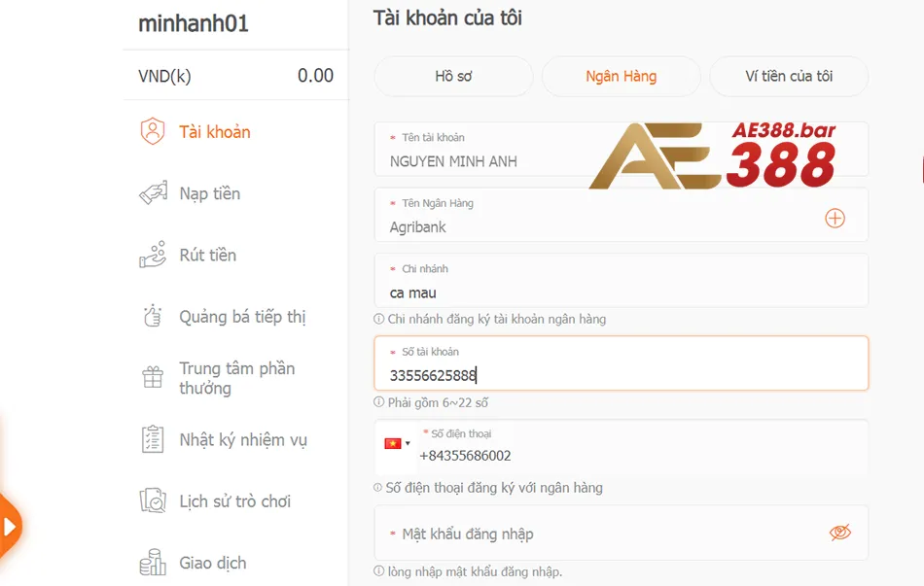Viewport: 924px width, 586px height.
Task: Open Trung tâm phần thưởng menu item
Action: (235, 377)
